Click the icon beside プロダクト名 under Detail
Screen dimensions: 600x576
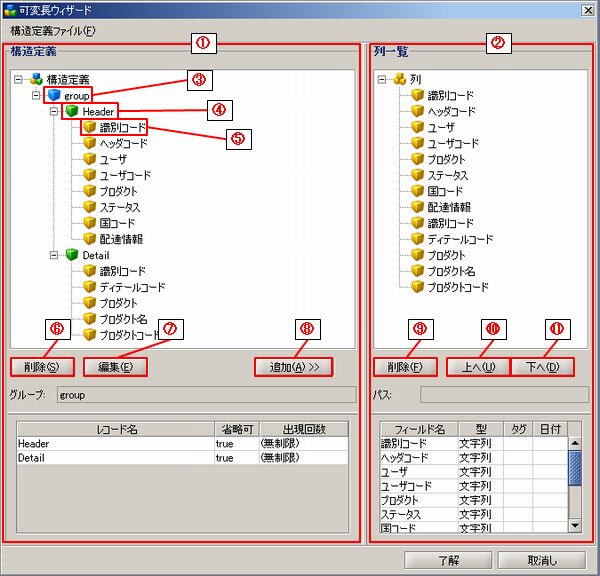89,319
